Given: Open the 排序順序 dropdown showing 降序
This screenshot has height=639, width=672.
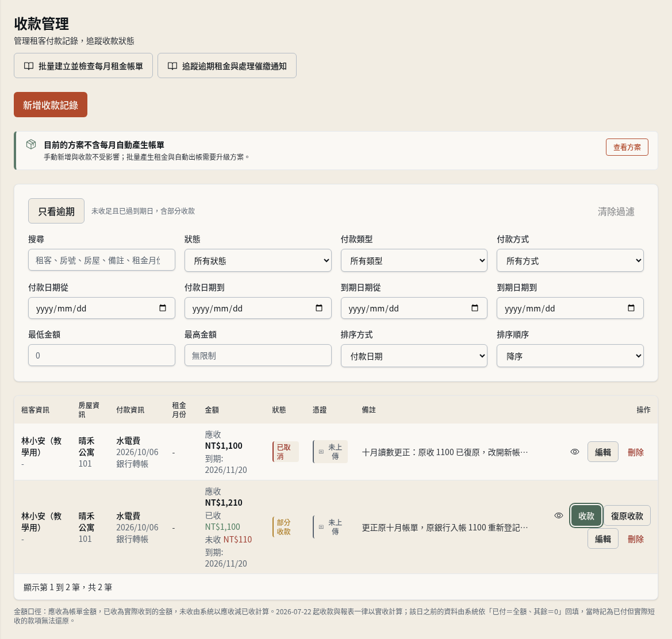Looking at the screenshot, I should [x=570, y=356].
